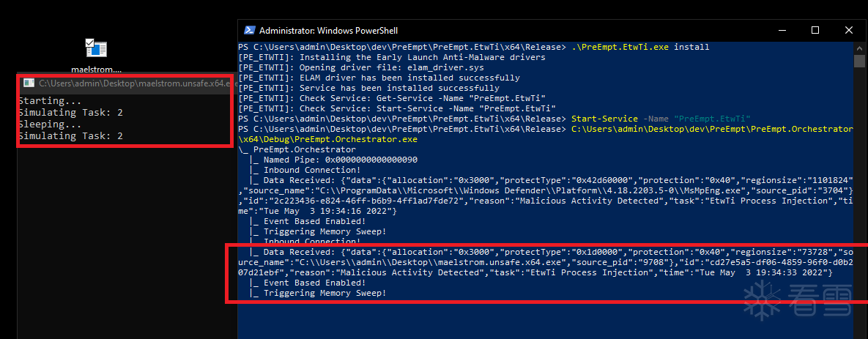The image size is (868, 339).
Task: Click the PowerShell scrollbar up arrow
Action: point(861,47)
